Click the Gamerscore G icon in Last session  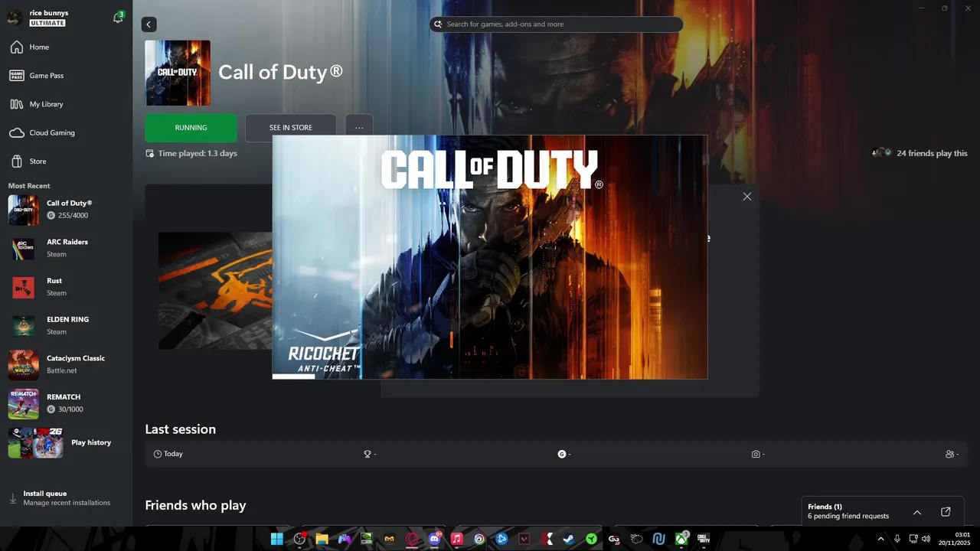point(562,454)
